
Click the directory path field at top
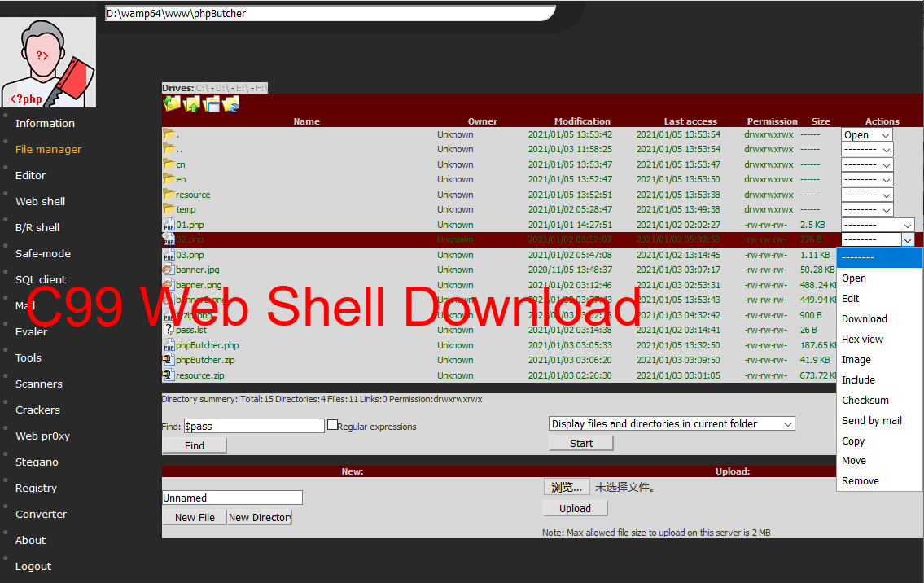(x=330, y=13)
